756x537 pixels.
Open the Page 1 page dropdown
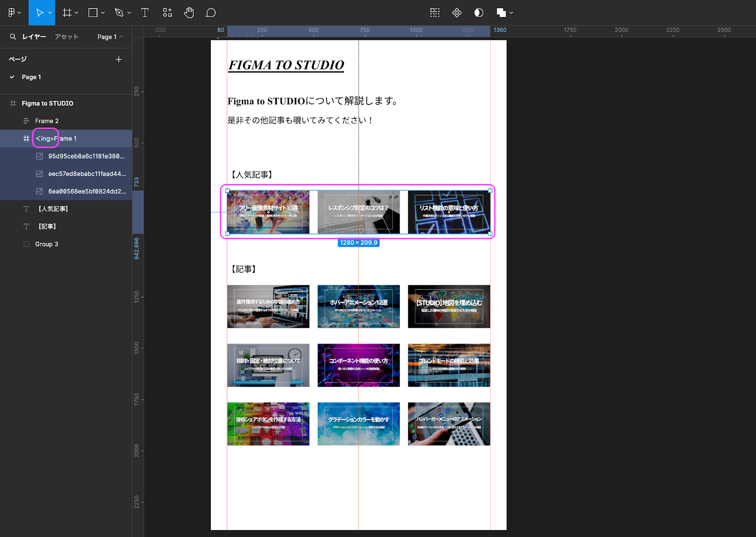point(110,37)
